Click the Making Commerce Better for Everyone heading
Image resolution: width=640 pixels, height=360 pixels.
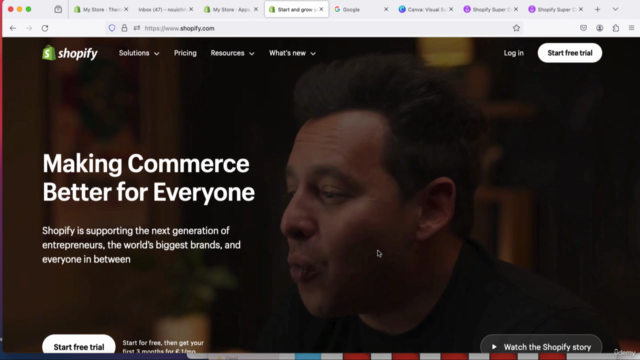(x=149, y=178)
